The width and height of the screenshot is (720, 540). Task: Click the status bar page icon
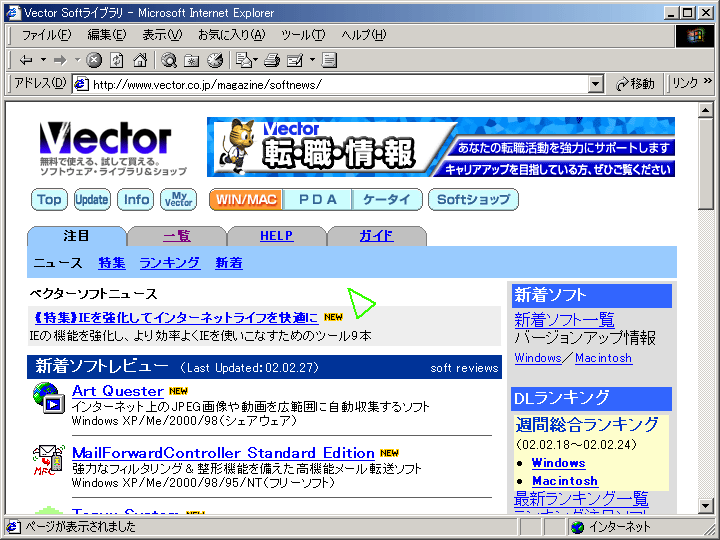[x=13, y=527]
